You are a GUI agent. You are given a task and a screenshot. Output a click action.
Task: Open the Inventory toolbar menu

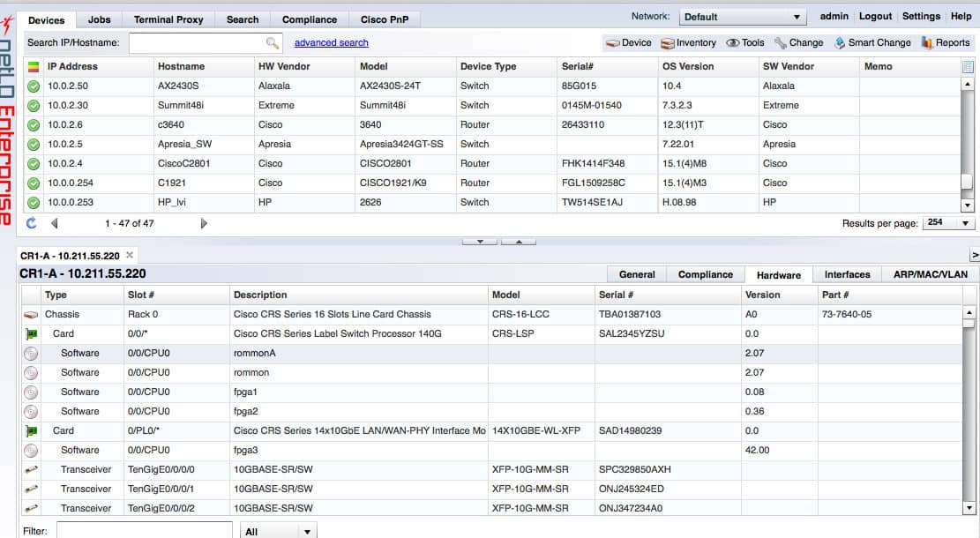[688, 42]
